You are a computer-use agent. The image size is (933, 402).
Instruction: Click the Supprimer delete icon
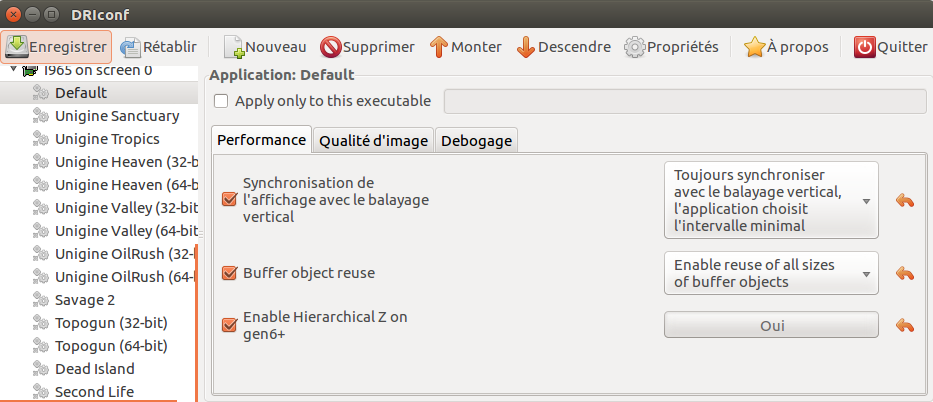pyautogui.click(x=331, y=47)
